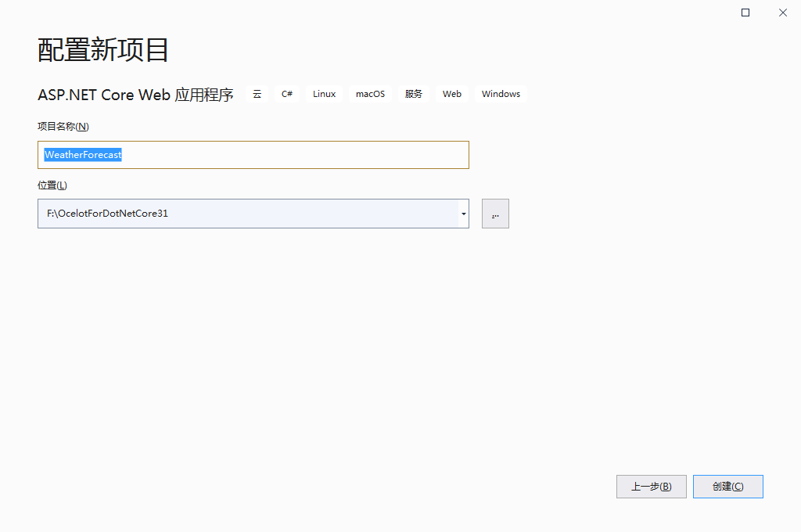
Task: Close the configure project dialog
Action: coord(782,13)
